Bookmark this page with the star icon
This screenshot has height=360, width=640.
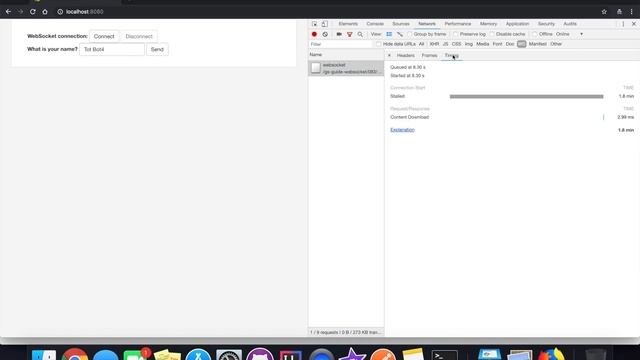[x=604, y=12]
